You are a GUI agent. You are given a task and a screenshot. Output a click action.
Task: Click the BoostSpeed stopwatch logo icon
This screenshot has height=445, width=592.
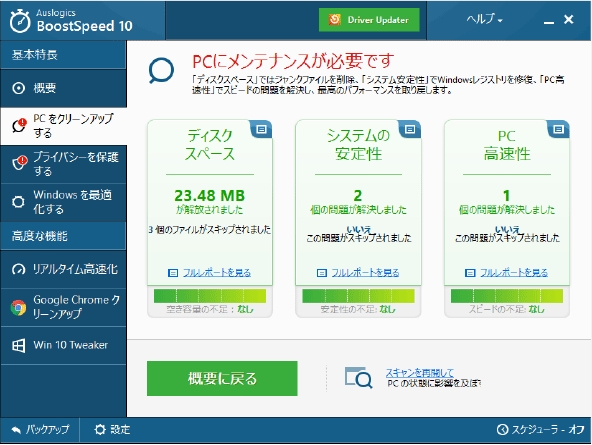pos(20,21)
